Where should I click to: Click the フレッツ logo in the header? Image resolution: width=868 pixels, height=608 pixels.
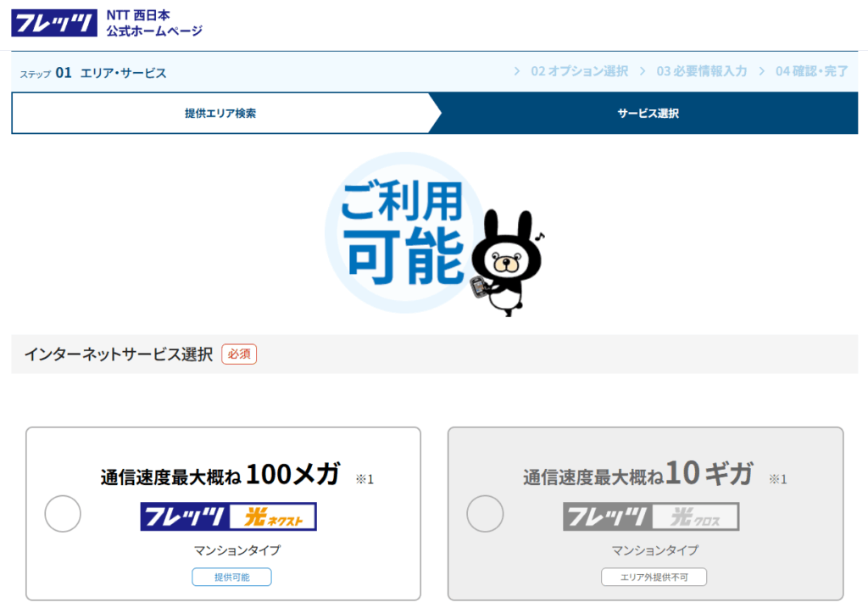point(54,23)
